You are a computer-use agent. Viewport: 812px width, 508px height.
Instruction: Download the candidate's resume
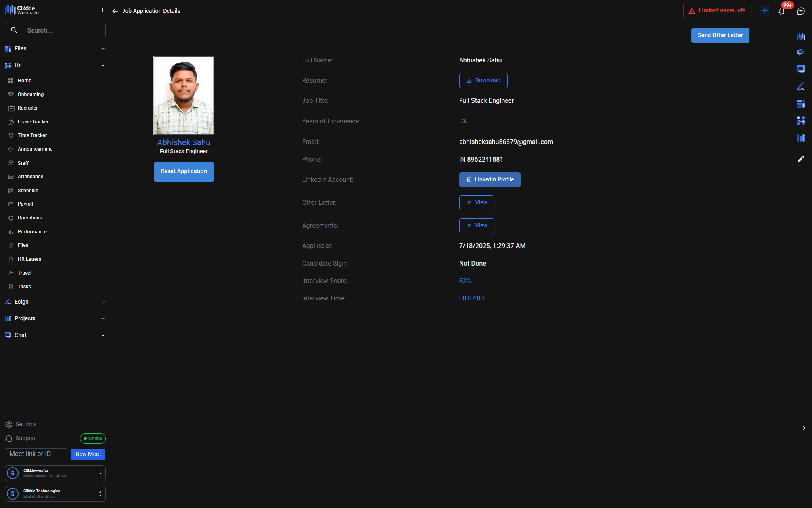483,81
